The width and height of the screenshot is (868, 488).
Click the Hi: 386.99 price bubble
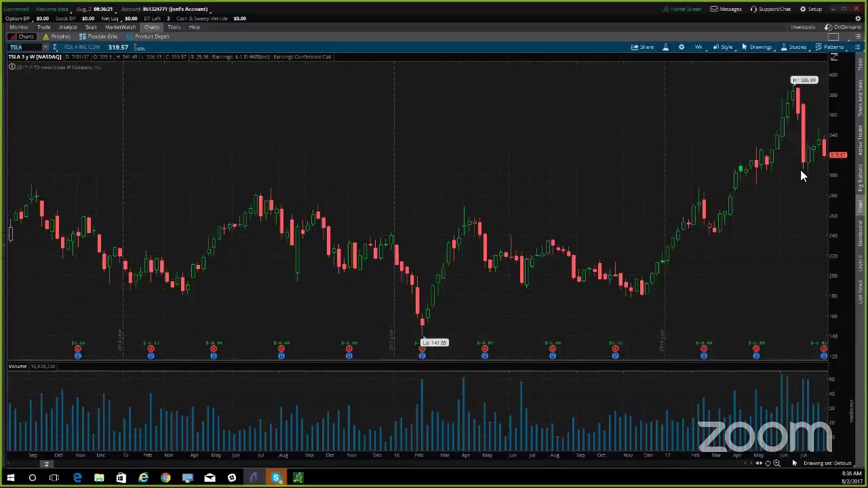pos(804,80)
